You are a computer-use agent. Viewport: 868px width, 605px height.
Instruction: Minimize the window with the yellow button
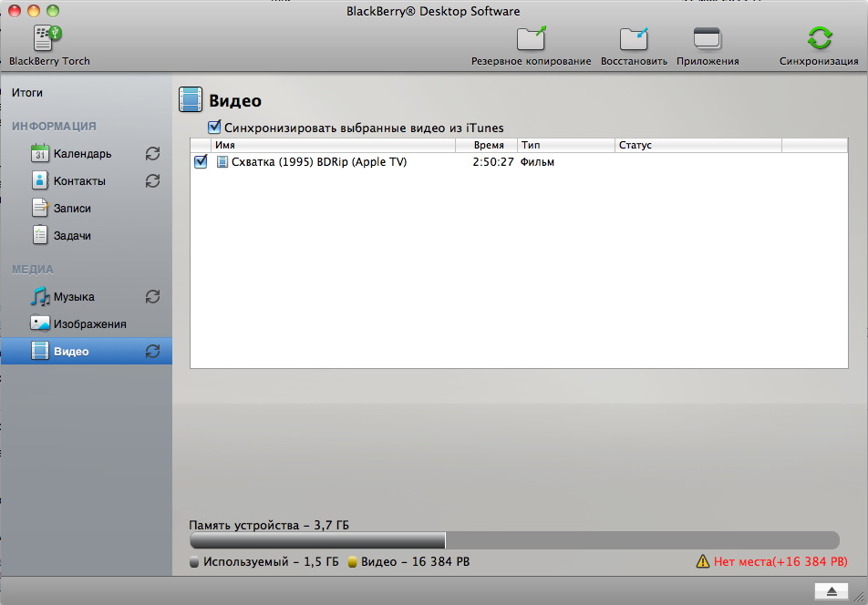coord(34,11)
